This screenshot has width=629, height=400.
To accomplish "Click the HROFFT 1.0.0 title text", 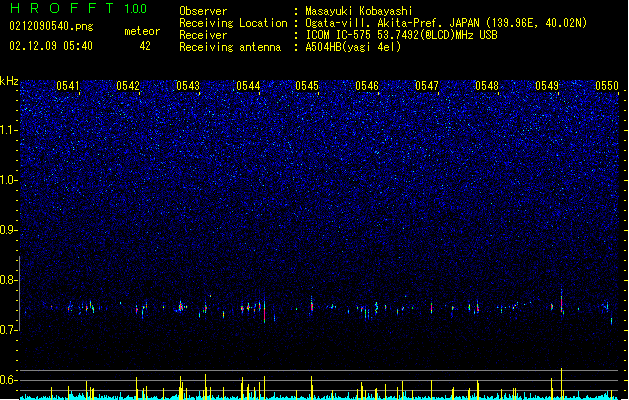I will click(x=79, y=8).
